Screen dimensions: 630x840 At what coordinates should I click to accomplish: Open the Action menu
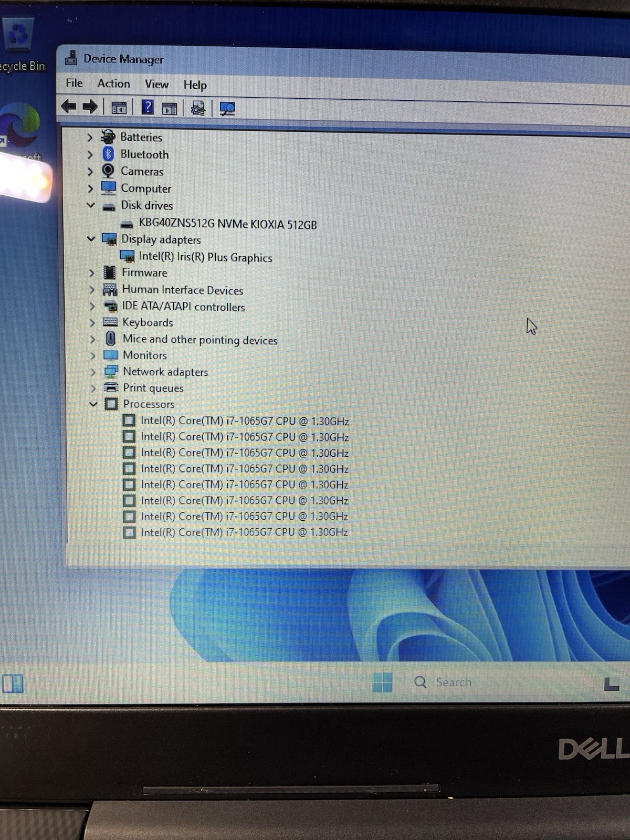(113, 83)
